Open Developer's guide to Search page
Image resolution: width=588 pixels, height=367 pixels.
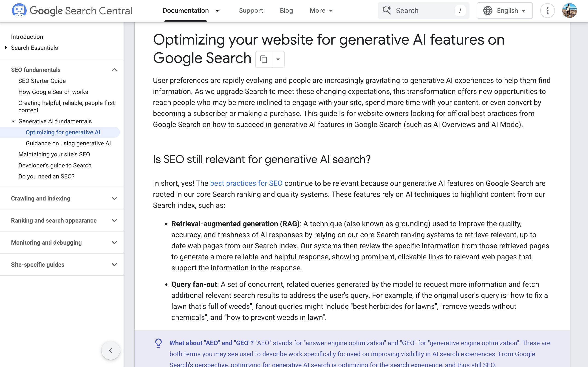click(55, 166)
